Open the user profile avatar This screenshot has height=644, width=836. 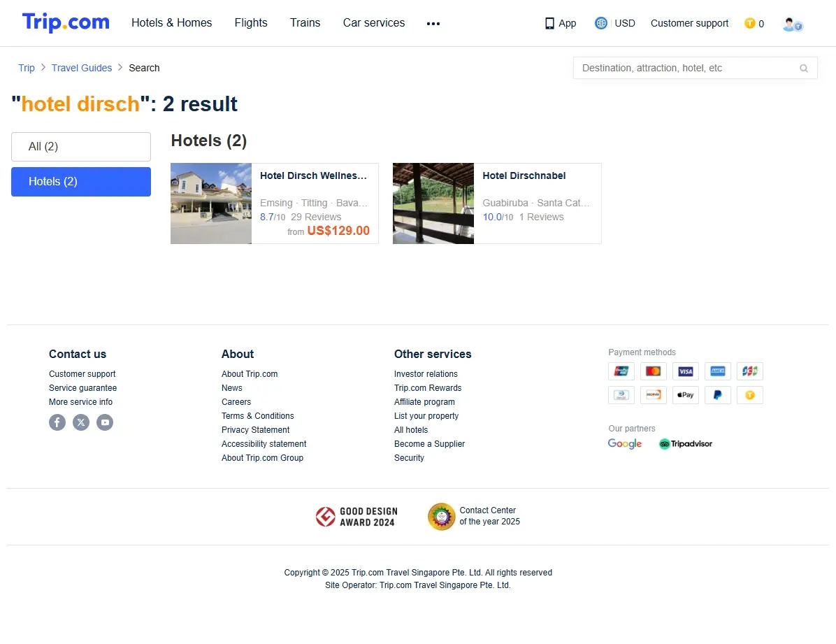coord(792,24)
